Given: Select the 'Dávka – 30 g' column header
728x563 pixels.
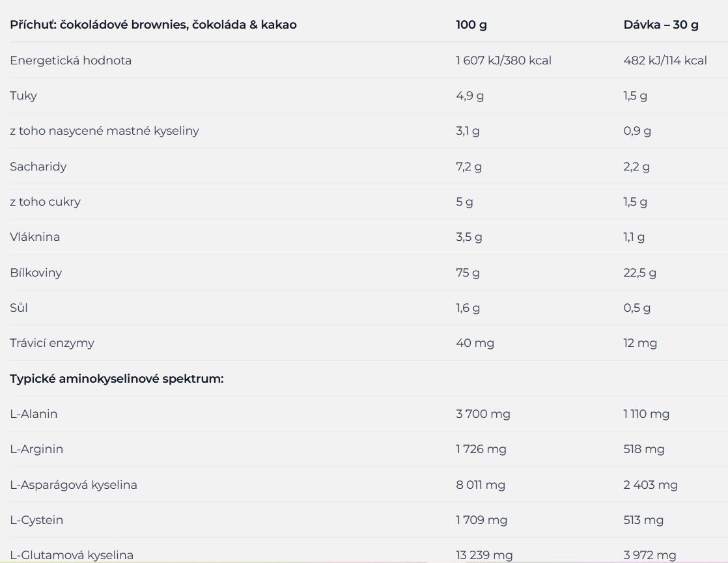Looking at the screenshot, I should pos(661,25).
